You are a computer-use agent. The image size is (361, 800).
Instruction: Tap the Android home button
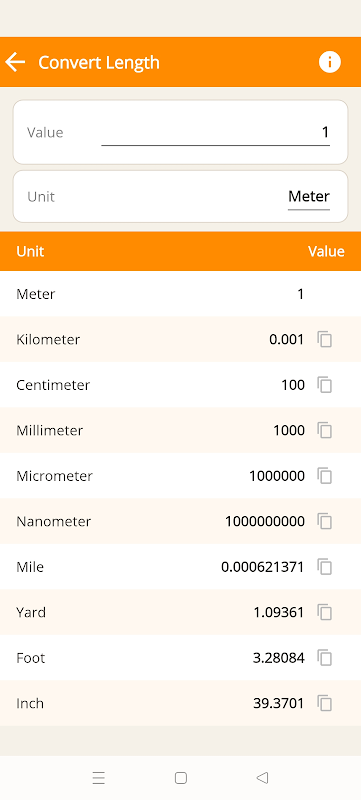(180, 778)
